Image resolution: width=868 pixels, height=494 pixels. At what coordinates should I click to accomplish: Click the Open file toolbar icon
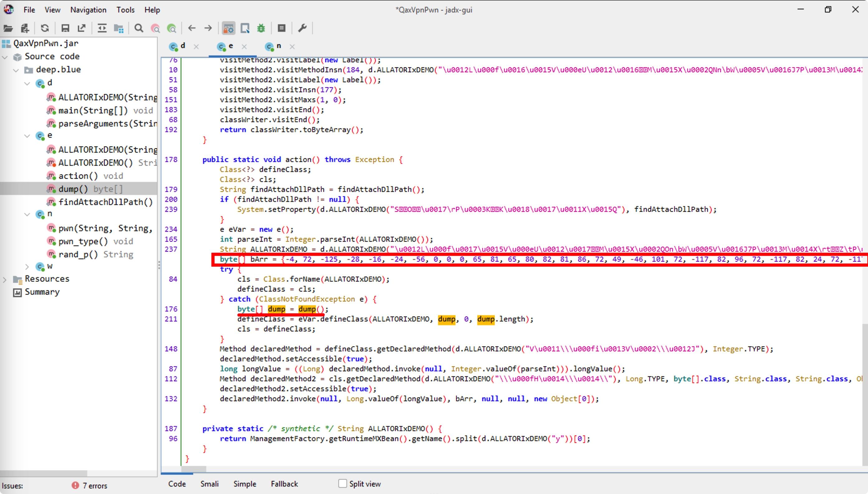point(8,28)
